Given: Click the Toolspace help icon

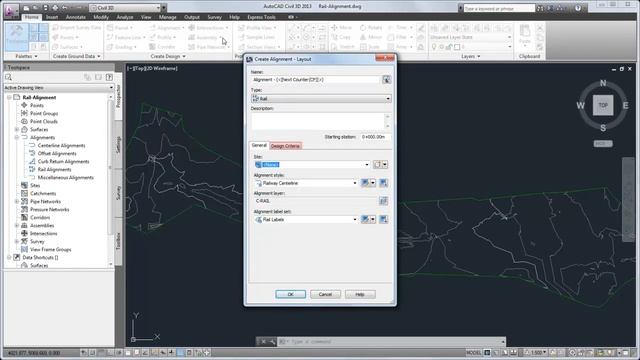Looking at the screenshot, I should click(x=109, y=77).
